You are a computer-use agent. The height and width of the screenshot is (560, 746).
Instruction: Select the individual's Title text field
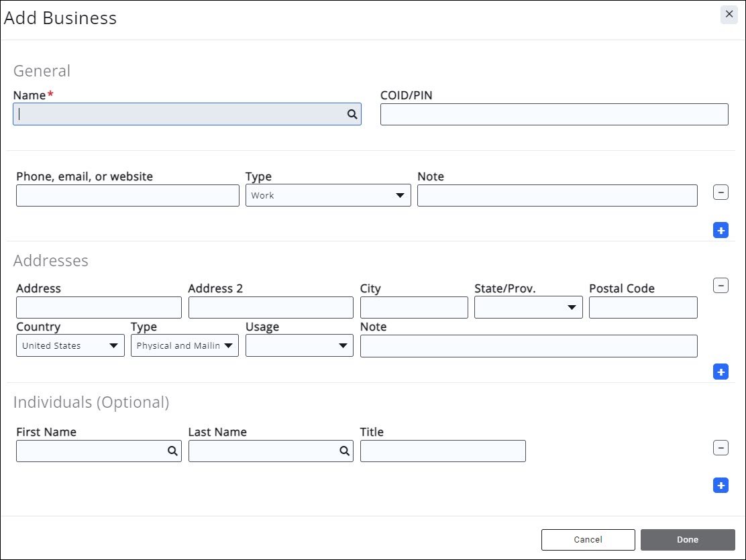[x=443, y=451]
